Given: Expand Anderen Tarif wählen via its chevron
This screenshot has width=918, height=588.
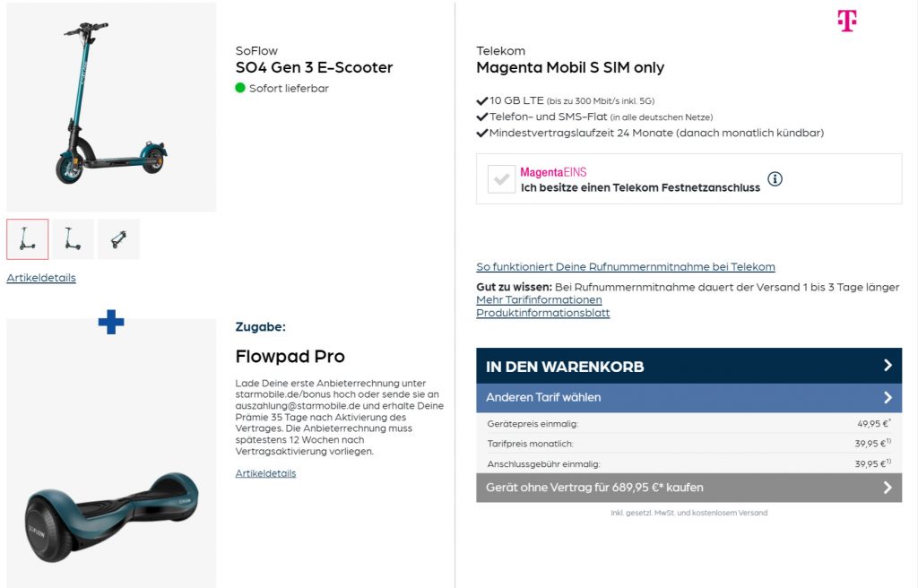Looking at the screenshot, I should [x=888, y=397].
